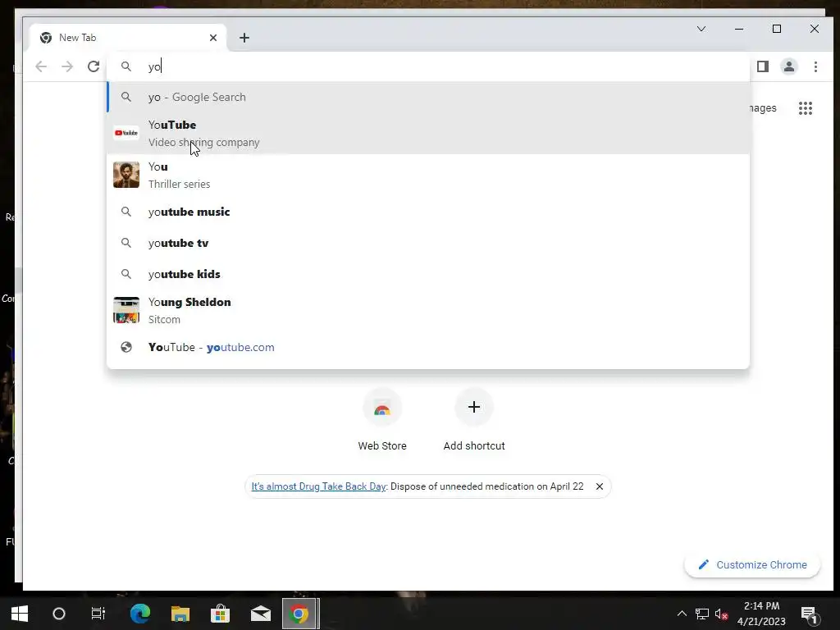Dismiss the Drug Take Back Day notice

click(x=600, y=486)
